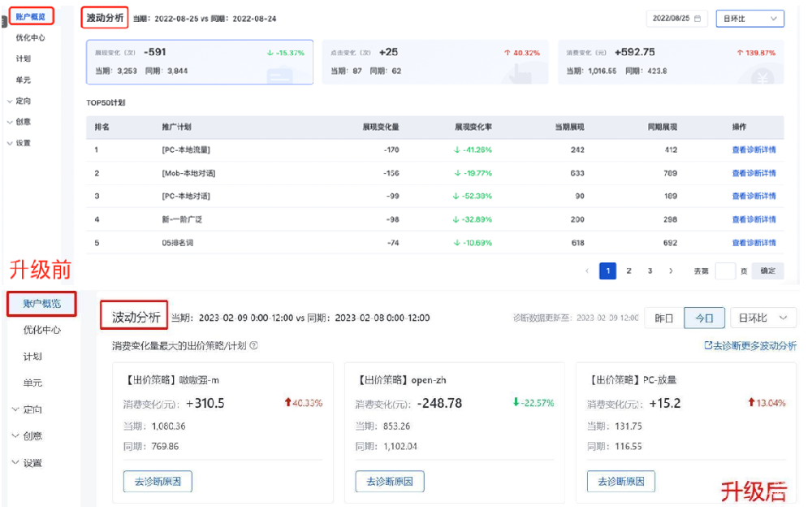The image size is (812, 515).
Task: Click the calendar icon in the 2022/08/25 date field
Action: tap(698, 18)
